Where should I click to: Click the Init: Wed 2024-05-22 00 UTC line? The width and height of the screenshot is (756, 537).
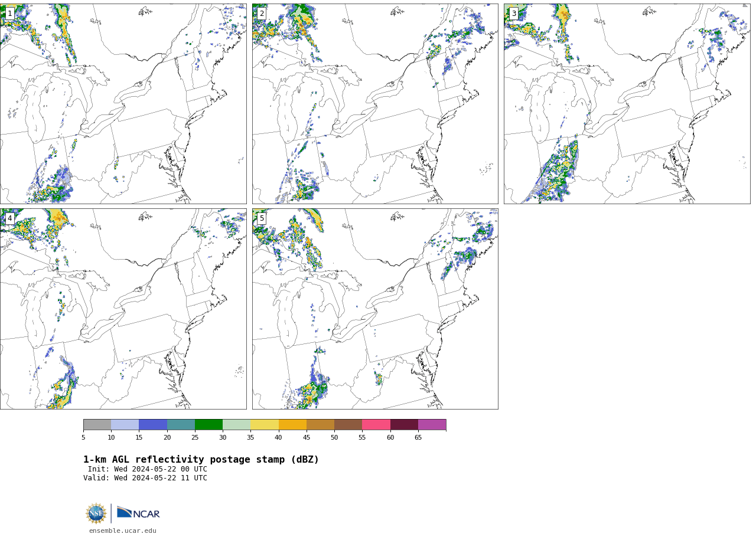coord(148,469)
